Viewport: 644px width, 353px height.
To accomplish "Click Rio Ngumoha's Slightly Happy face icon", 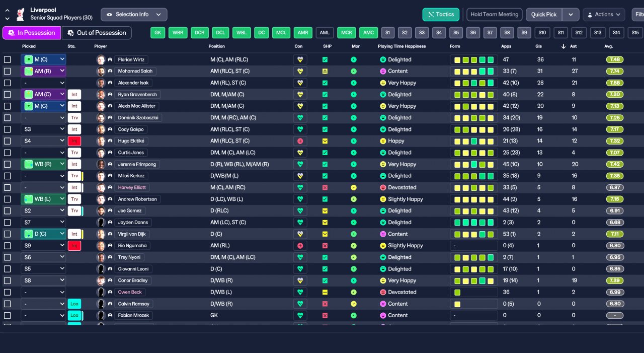I will click(x=383, y=246).
